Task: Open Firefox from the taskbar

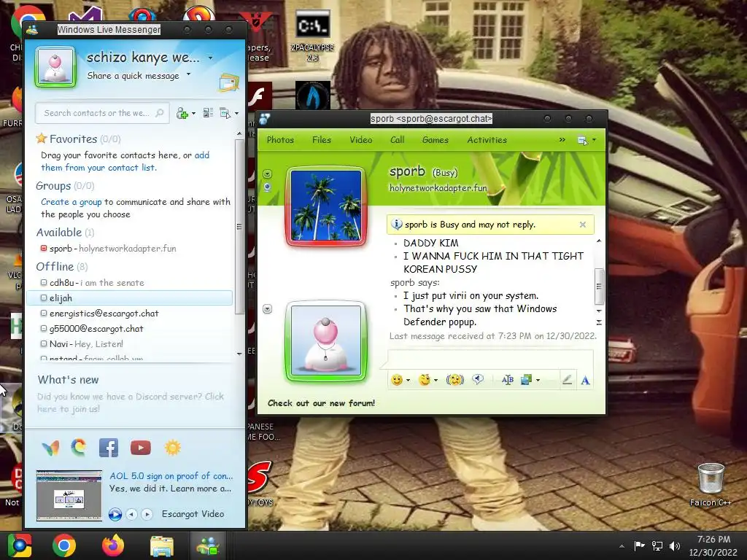Action: click(113, 545)
